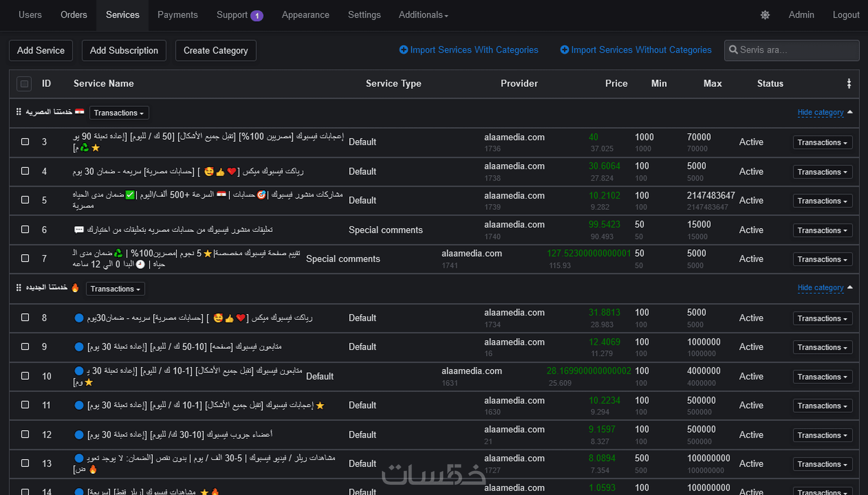Tick the checkbox for service ID 6
This screenshot has height=495, width=868.
[25, 230]
